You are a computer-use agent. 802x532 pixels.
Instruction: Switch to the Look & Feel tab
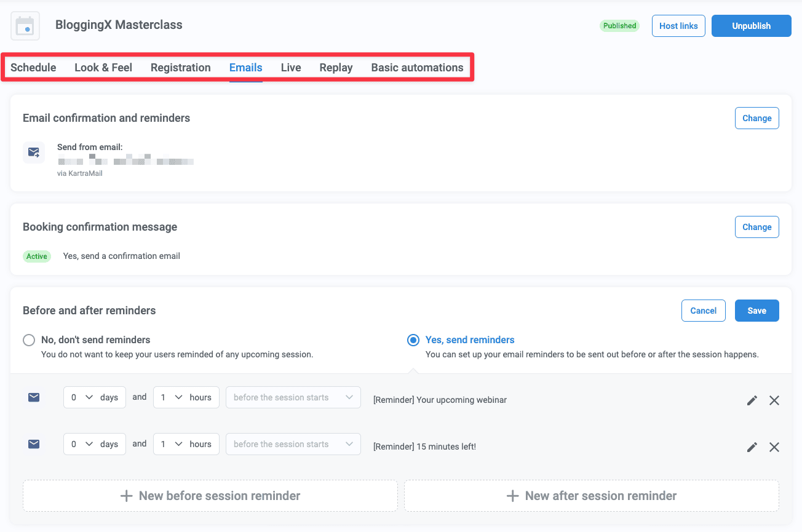[103, 68]
